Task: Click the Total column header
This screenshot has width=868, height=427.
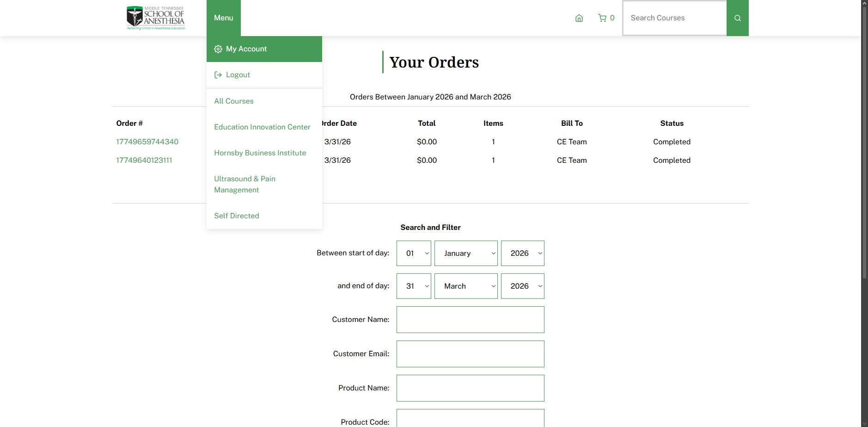Action: pos(427,123)
